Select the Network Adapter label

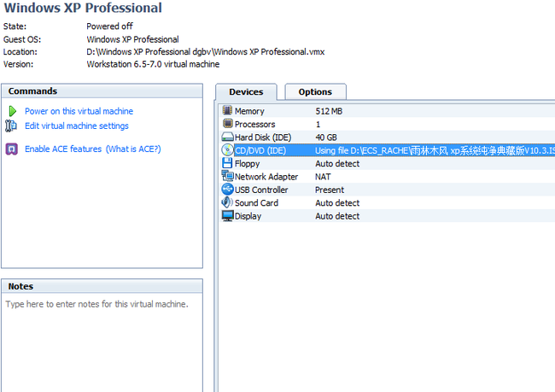(266, 177)
